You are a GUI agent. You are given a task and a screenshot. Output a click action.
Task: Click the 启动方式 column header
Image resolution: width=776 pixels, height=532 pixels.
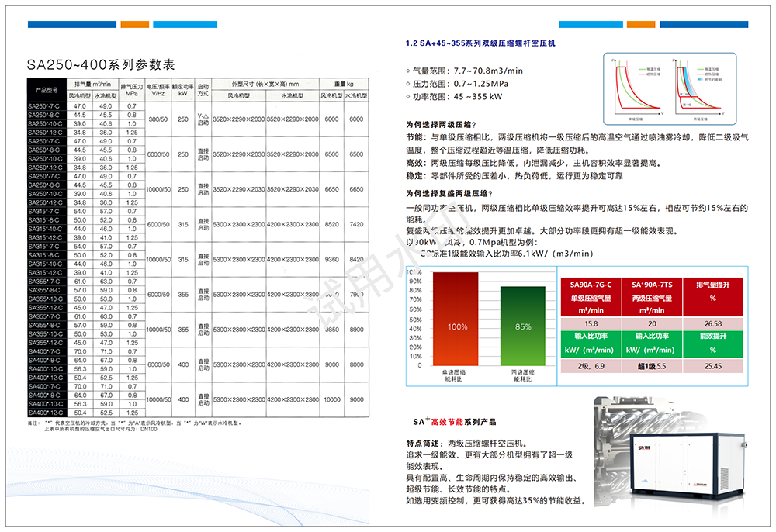click(203, 89)
